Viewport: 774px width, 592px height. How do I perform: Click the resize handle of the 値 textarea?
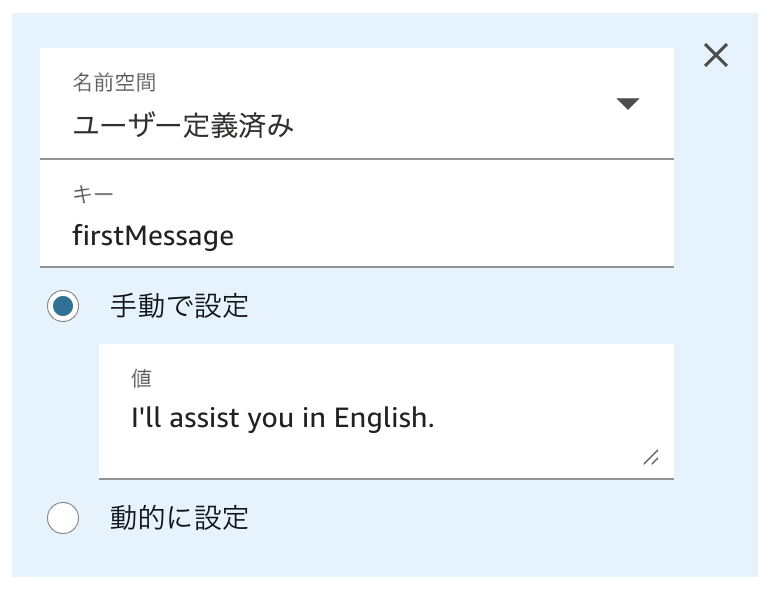click(651, 457)
